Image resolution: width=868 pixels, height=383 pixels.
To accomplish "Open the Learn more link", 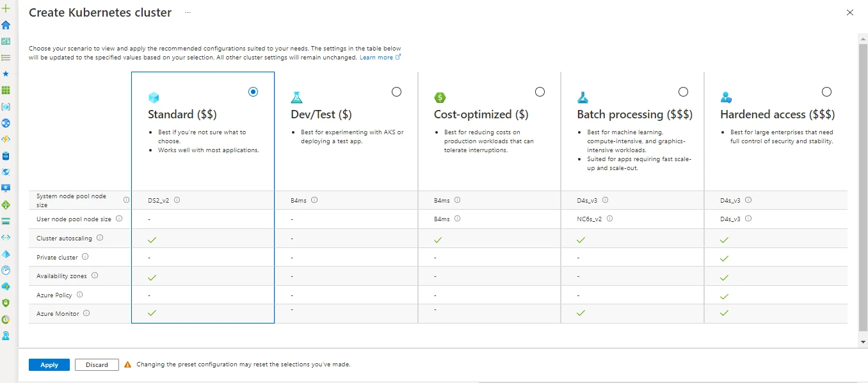I will click(x=377, y=57).
